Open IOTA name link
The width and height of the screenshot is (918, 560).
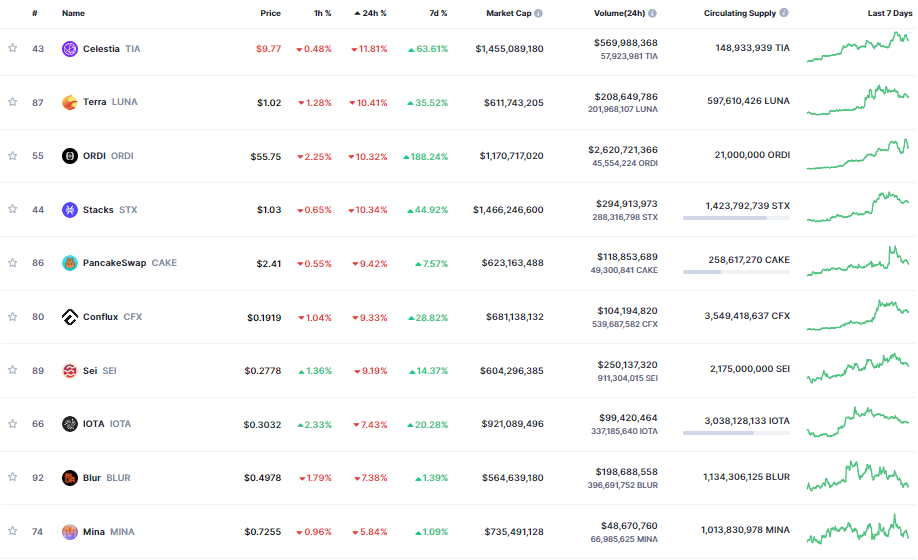[107, 424]
